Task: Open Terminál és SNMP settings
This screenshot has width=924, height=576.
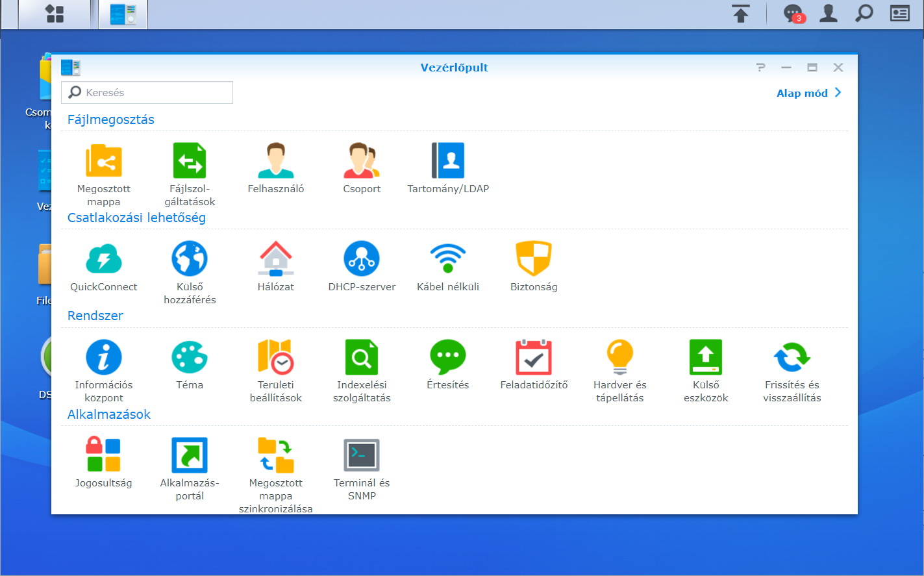Action: [362, 455]
